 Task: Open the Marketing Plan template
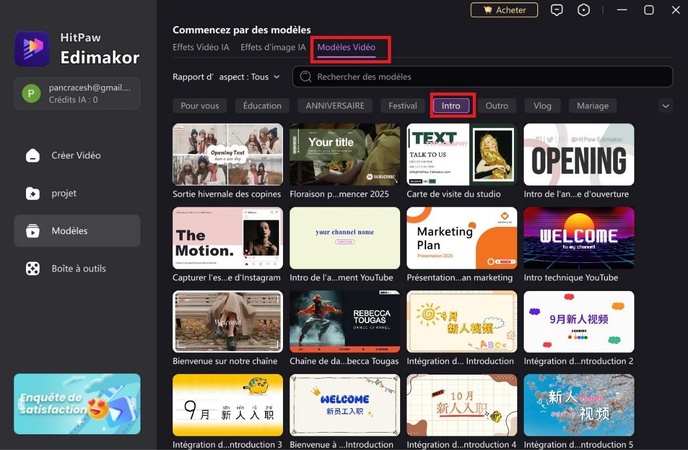tap(462, 238)
